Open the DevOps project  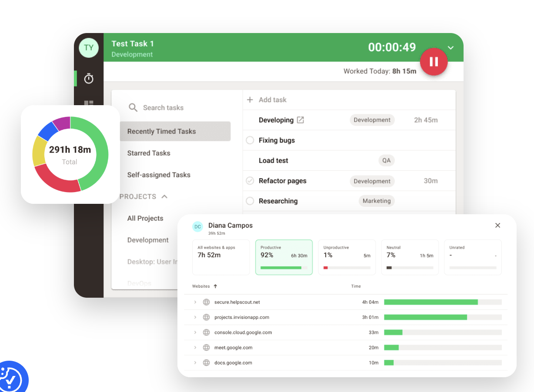(139, 283)
